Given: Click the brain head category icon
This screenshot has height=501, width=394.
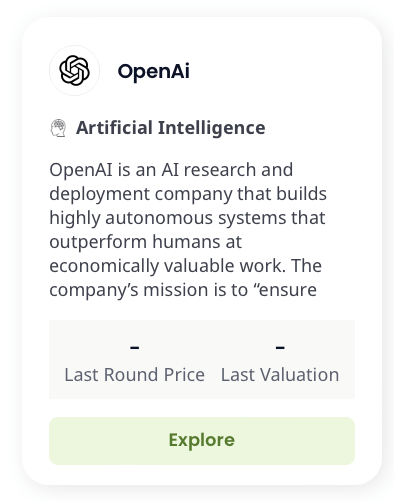Looking at the screenshot, I should [58, 128].
